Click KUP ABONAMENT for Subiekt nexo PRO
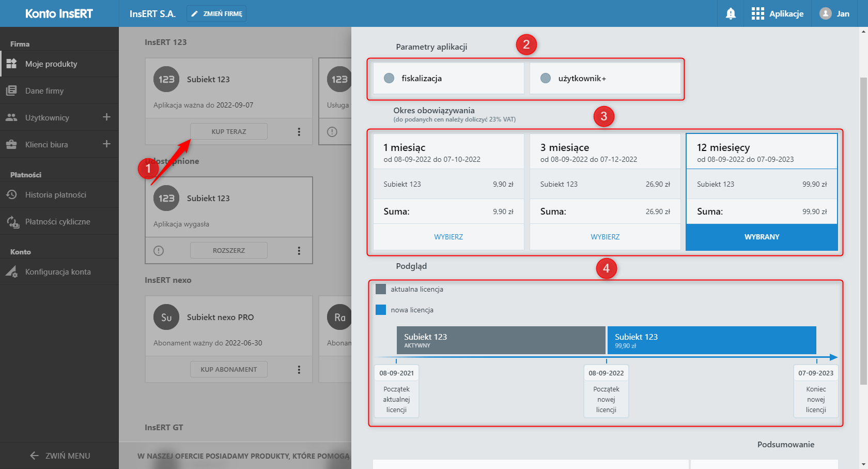Image resolution: width=868 pixels, height=469 pixels. pos(229,369)
